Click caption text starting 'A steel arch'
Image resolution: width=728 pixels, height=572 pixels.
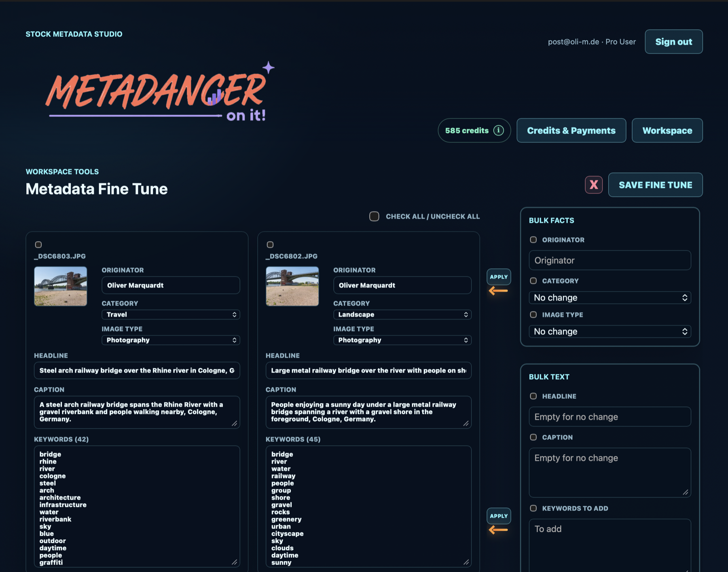click(x=137, y=412)
